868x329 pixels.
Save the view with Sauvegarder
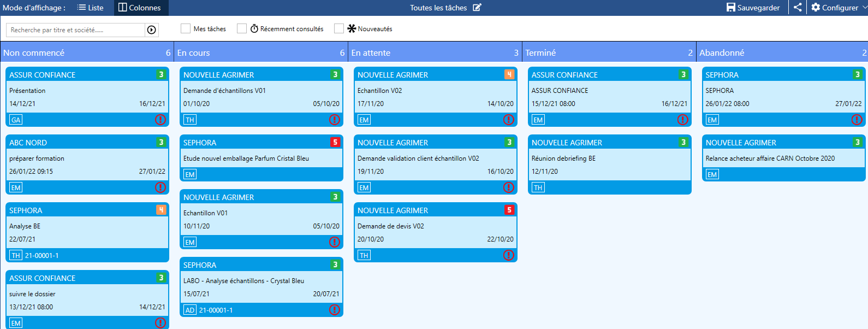[x=753, y=8]
